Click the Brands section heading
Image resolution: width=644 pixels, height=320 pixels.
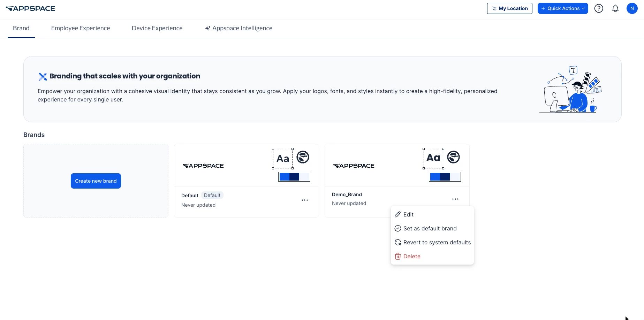coord(34,135)
